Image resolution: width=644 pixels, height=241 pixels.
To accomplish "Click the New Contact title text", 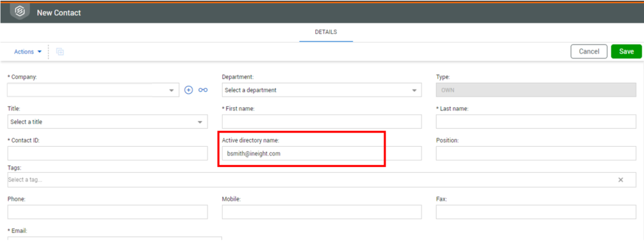I will [59, 13].
